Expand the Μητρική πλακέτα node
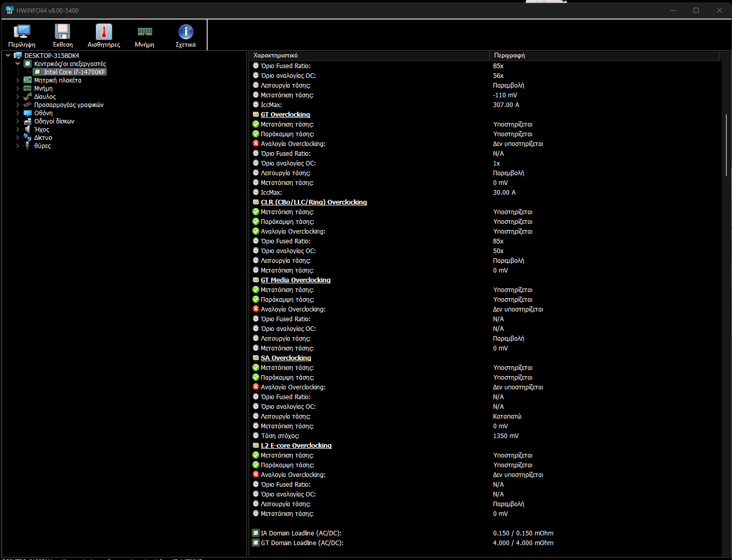The height and width of the screenshot is (560, 732). tap(18, 80)
